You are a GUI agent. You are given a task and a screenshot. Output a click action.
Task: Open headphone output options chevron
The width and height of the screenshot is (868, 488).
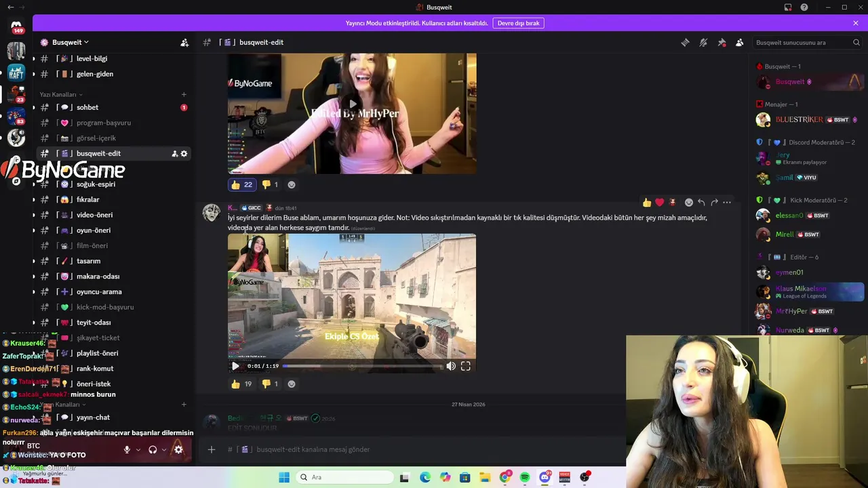[164, 449]
